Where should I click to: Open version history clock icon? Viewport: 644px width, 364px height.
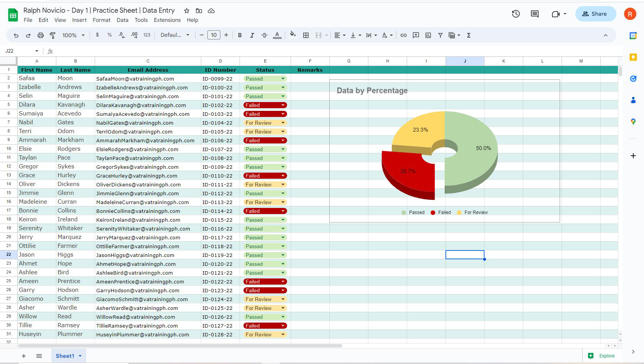point(516,14)
